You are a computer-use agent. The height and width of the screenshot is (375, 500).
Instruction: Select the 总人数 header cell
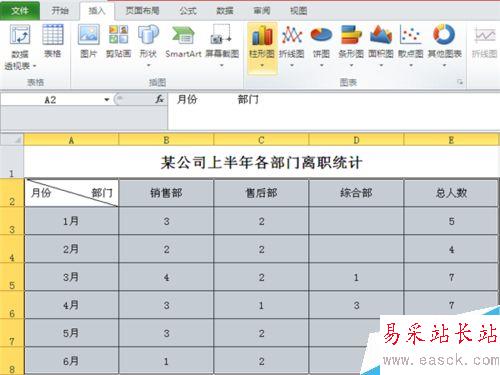pos(451,193)
